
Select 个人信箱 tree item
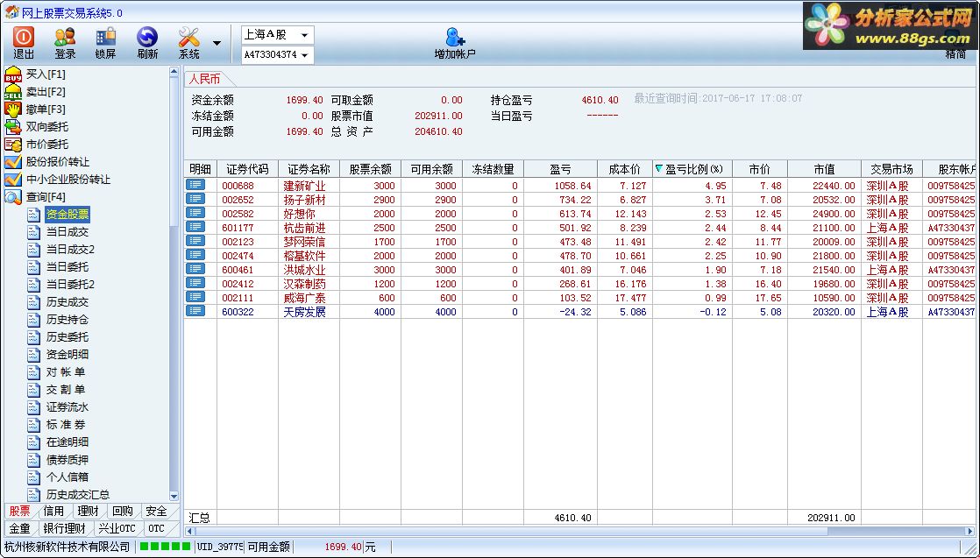click(67, 477)
